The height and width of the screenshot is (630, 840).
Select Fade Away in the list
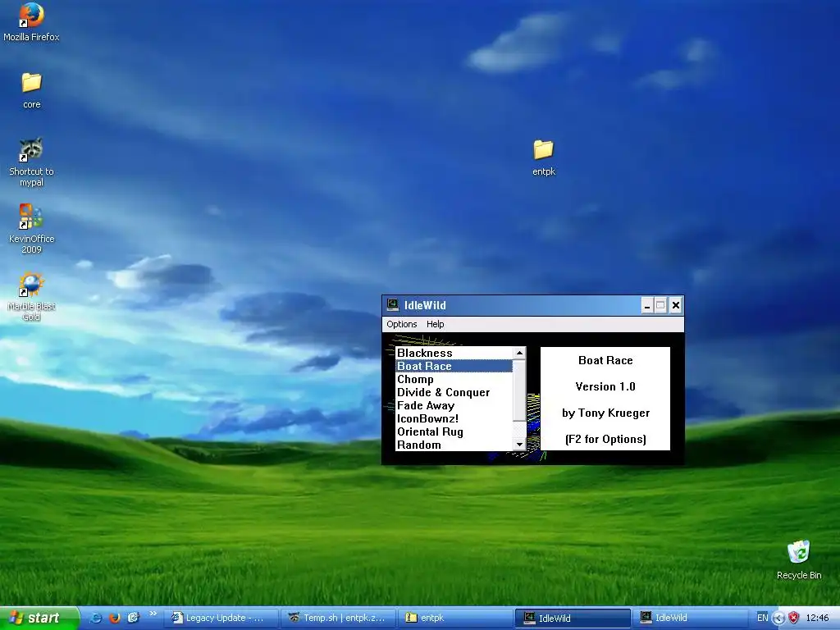click(x=454, y=405)
